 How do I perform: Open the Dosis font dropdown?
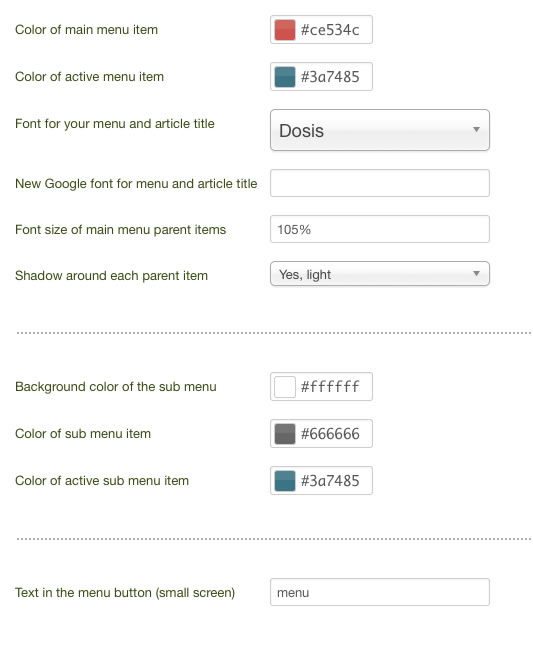380,130
